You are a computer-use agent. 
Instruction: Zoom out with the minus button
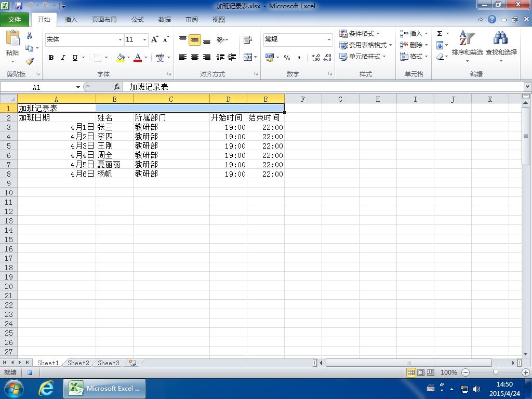[465, 373]
